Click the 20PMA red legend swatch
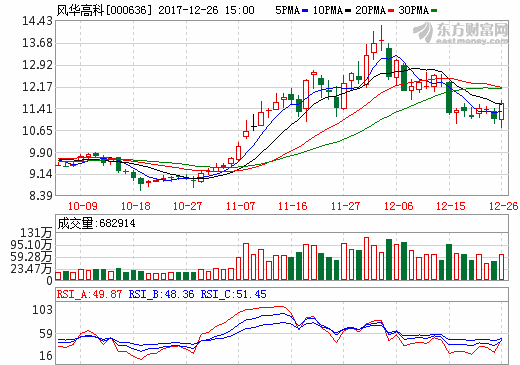The width and height of the screenshot is (520, 365). (391, 11)
